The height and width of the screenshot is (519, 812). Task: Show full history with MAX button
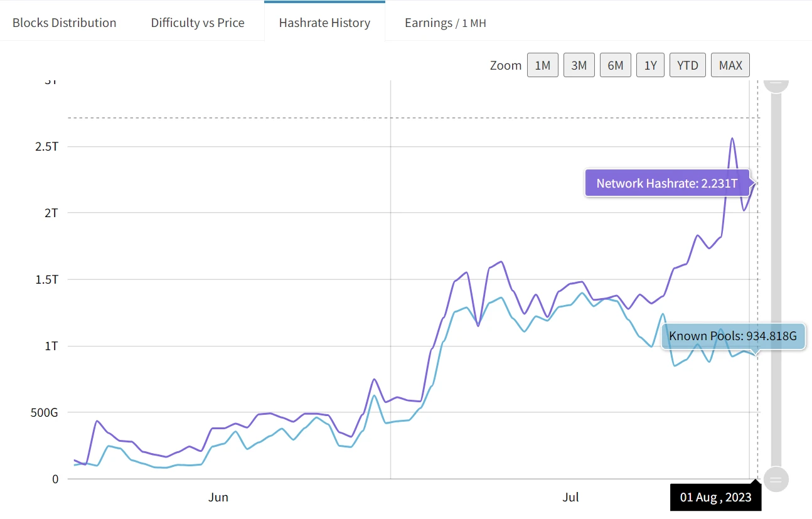(x=730, y=65)
